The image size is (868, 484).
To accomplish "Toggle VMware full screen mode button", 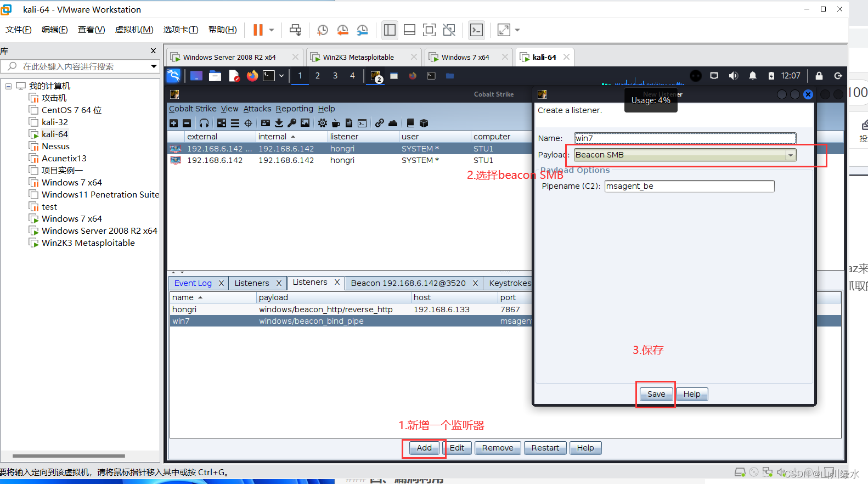I will (x=429, y=30).
